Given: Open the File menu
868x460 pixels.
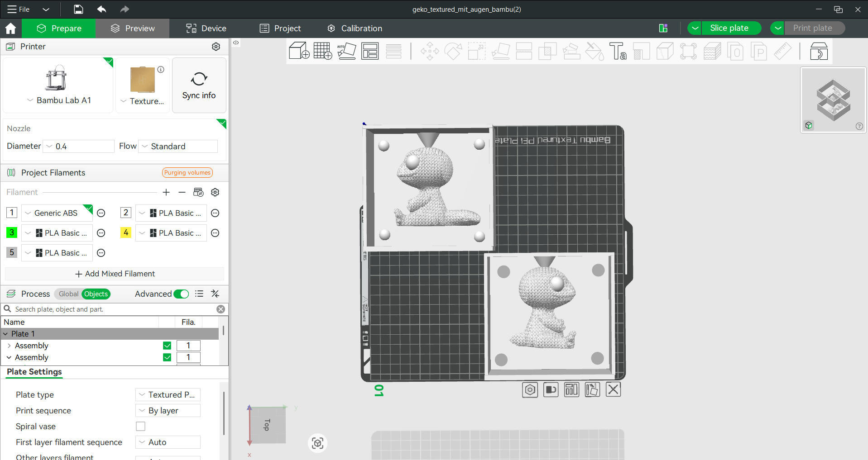Looking at the screenshot, I should click(x=19, y=9).
